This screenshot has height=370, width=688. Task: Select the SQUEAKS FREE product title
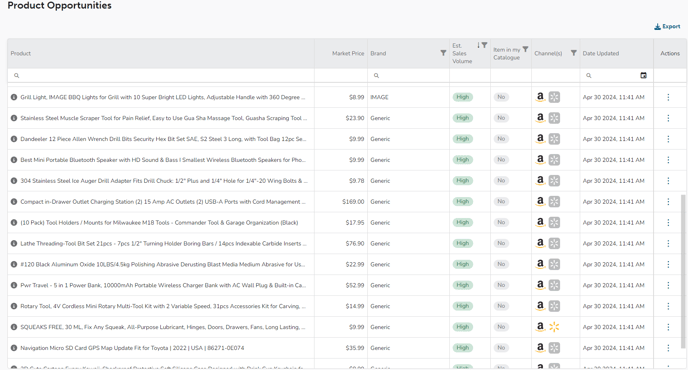click(x=163, y=327)
